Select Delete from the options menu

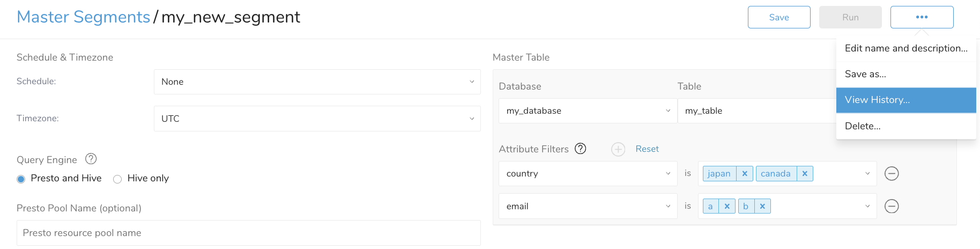click(x=905, y=126)
